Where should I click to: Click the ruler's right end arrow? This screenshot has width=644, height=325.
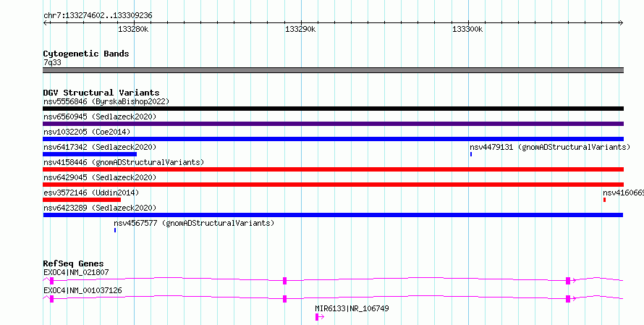pos(621,23)
